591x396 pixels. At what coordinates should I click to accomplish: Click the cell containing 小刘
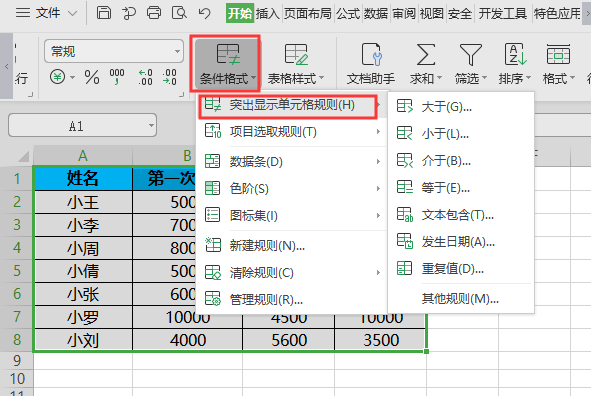83,340
